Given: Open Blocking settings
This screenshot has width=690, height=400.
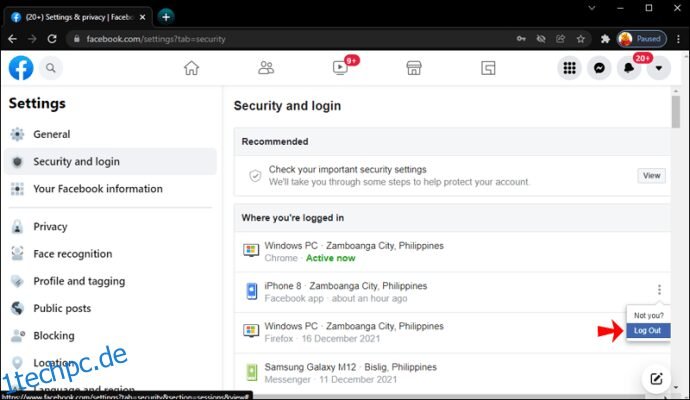Looking at the screenshot, I should pos(110,336).
